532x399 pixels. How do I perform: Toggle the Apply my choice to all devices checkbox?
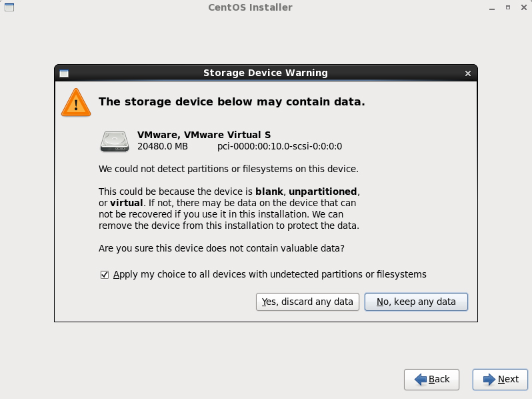click(x=105, y=275)
